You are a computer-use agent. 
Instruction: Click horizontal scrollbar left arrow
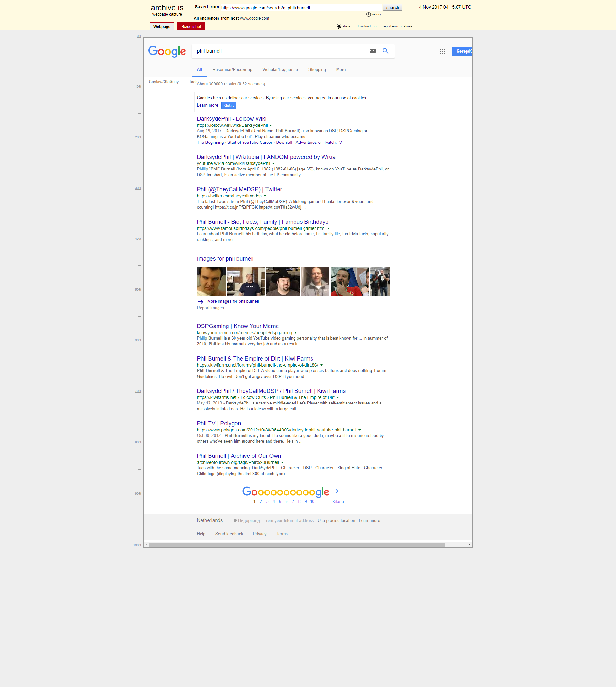pyautogui.click(x=146, y=544)
